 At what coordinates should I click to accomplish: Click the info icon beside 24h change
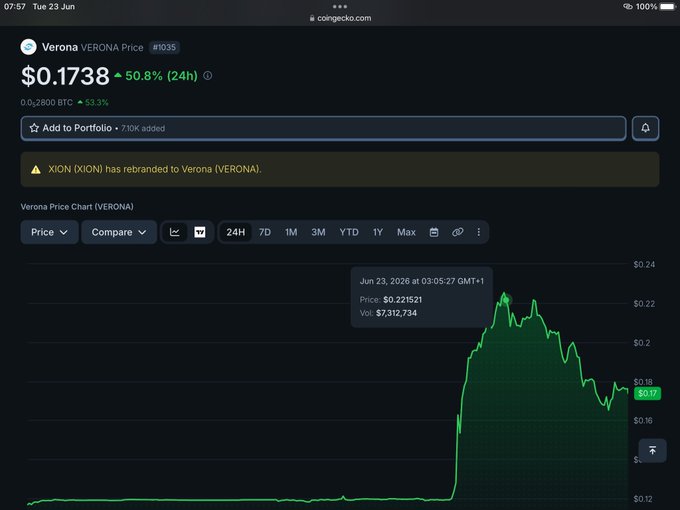click(208, 75)
